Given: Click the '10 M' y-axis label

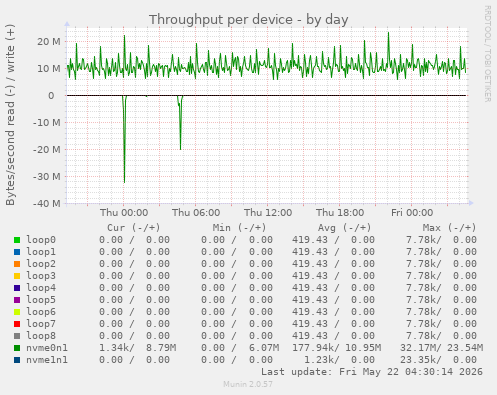Looking at the screenshot, I should 49,69.
